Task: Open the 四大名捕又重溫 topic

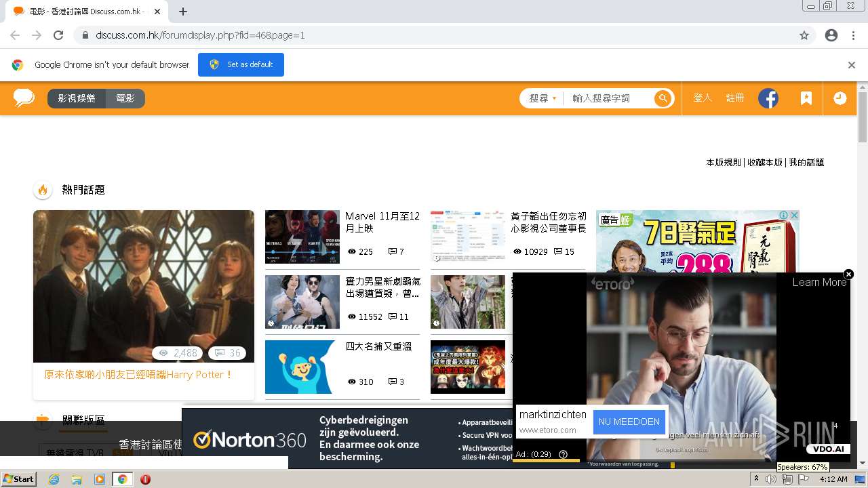Action: pyautogui.click(x=378, y=346)
